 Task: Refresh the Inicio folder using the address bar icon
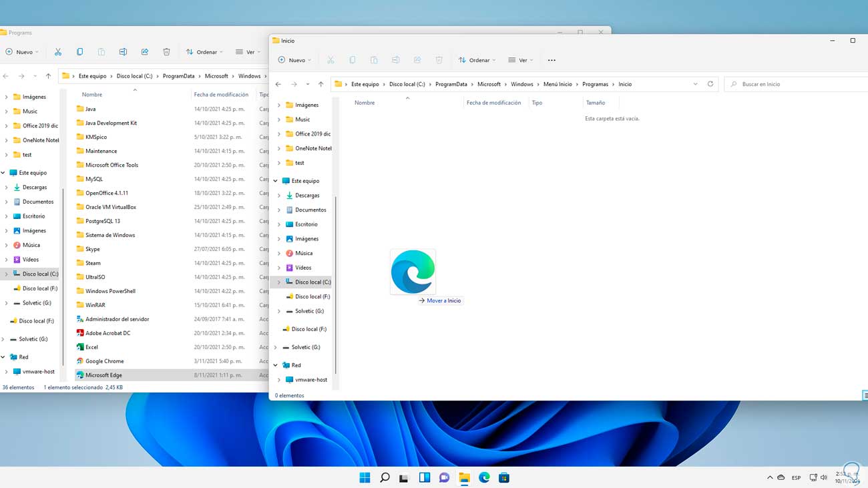(x=710, y=84)
